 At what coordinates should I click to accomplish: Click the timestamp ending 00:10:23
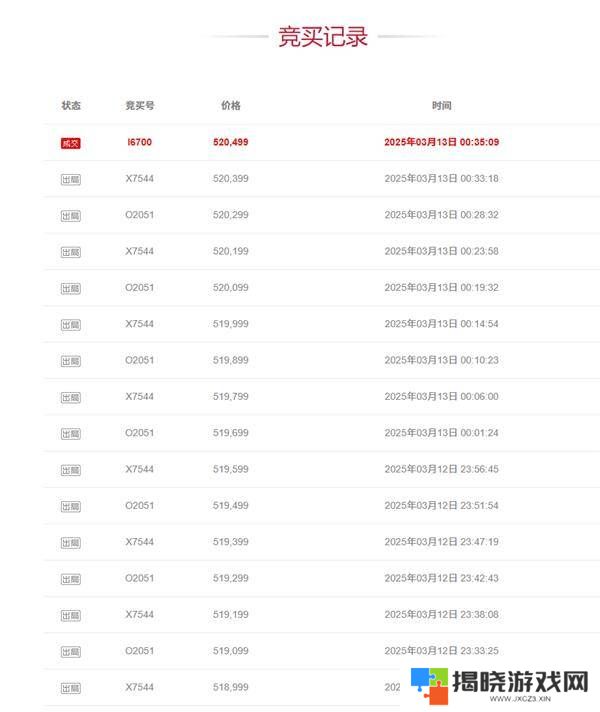tap(441, 360)
